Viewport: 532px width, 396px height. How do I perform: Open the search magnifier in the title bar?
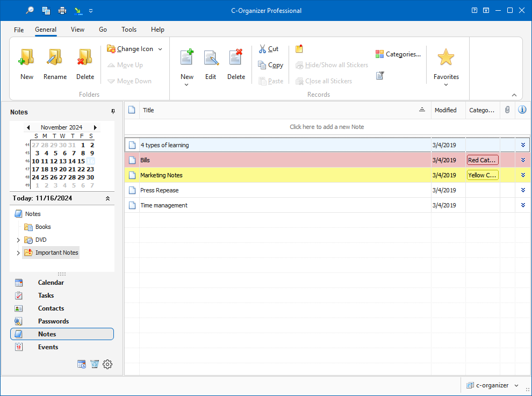30,11
